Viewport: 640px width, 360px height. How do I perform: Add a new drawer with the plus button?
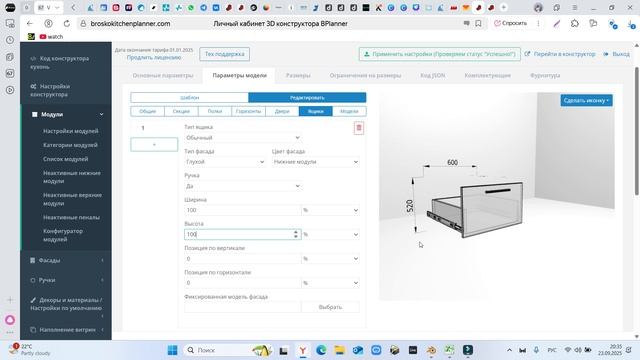tap(154, 144)
